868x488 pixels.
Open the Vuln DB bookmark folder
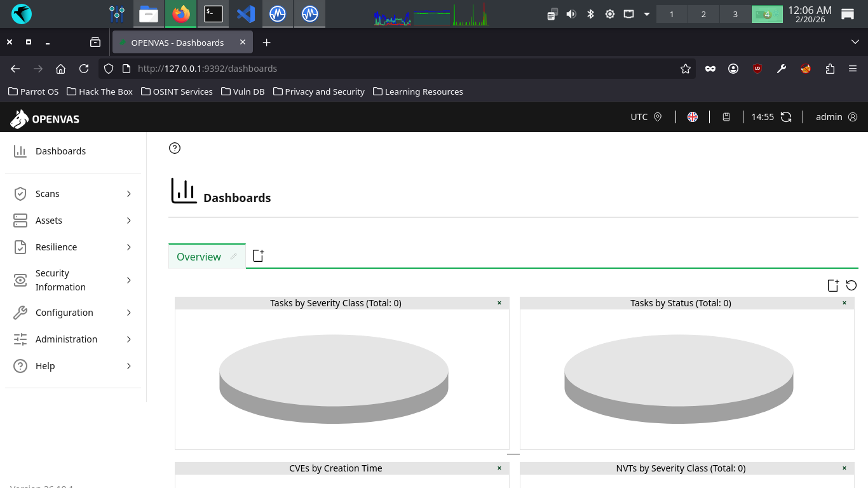(243, 91)
